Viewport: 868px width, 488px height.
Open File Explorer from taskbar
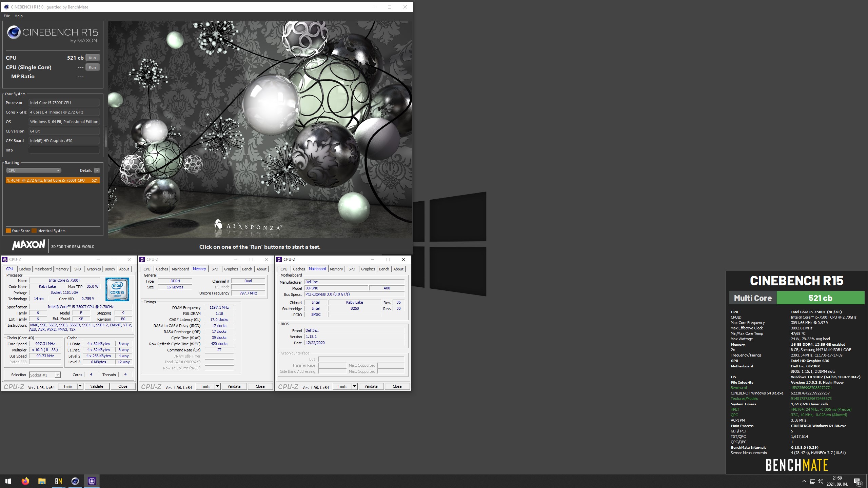pyautogui.click(x=42, y=481)
